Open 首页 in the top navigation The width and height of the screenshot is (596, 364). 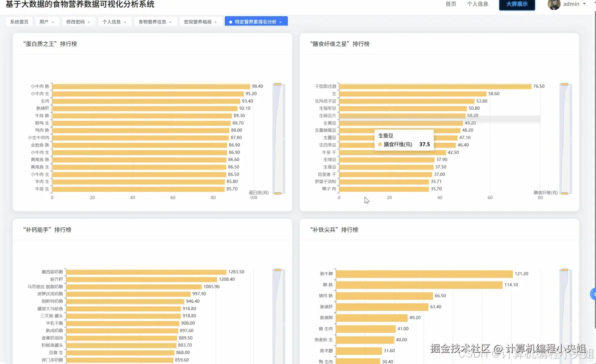point(450,4)
